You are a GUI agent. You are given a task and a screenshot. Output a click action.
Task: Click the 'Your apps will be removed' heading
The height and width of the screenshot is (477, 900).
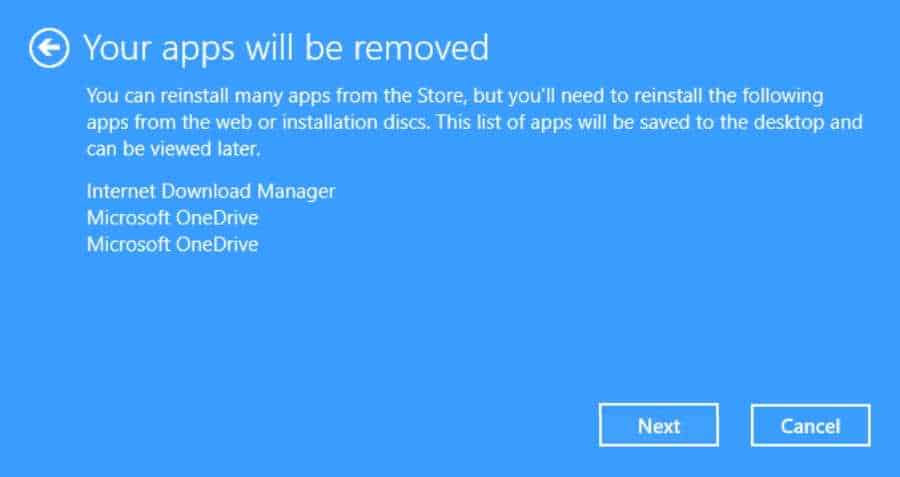coord(286,48)
